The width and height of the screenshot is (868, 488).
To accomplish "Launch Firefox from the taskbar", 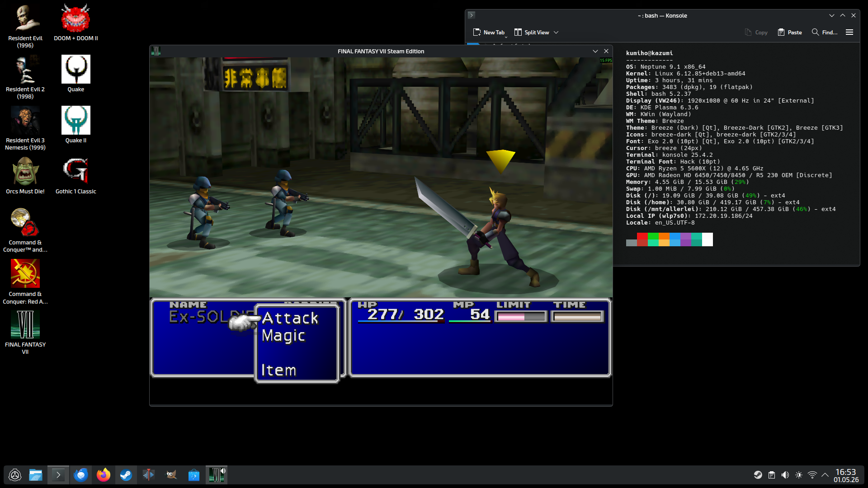I will 104,475.
